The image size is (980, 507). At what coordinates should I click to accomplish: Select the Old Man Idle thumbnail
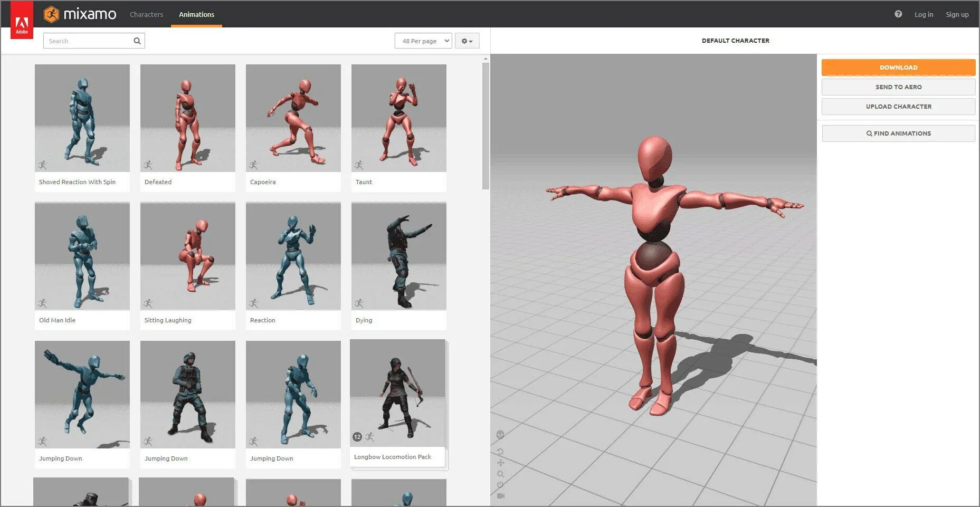point(82,256)
